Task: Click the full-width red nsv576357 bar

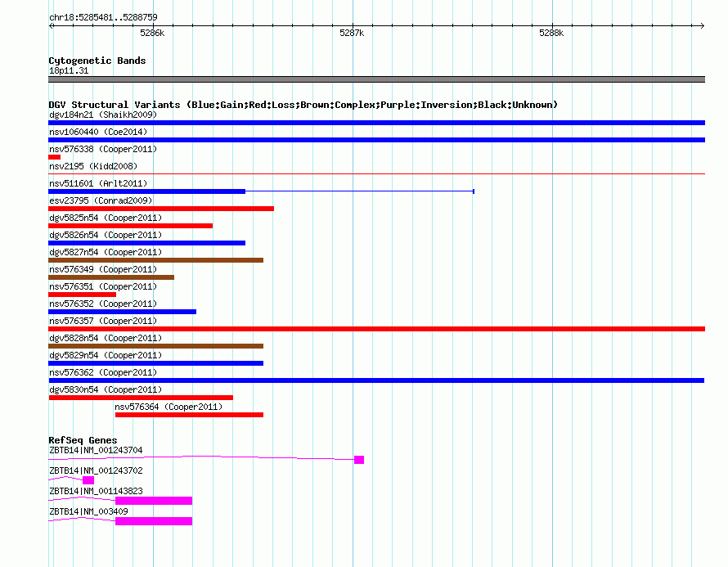Action: (376, 329)
